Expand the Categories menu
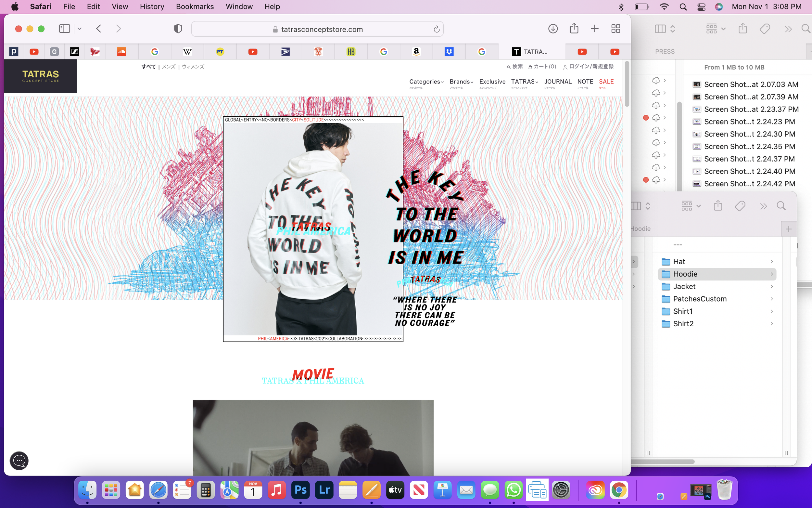Viewport: 812px width, 508px height. click(426, 82)
